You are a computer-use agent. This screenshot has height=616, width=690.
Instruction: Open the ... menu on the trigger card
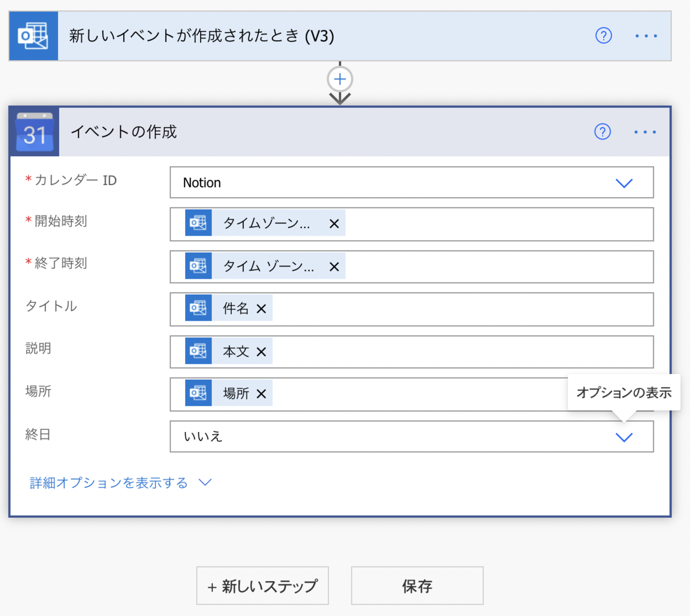tap(646, 36)
